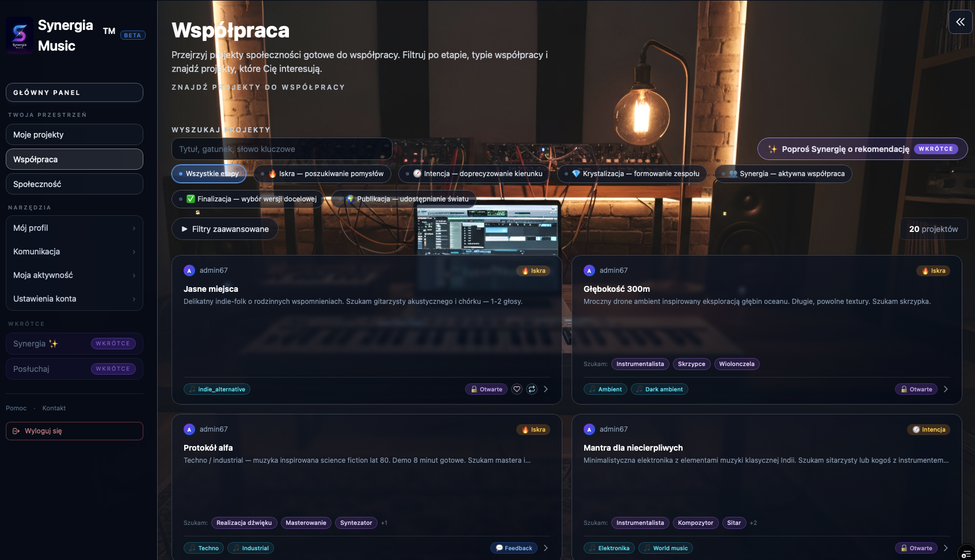Expand the Komunikacja section
This screenshot has height=560, width=975.
tap(74, 252)
